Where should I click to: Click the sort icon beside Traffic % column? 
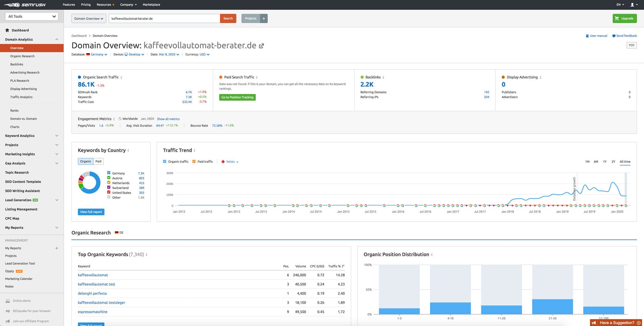(x=343, y=266)
